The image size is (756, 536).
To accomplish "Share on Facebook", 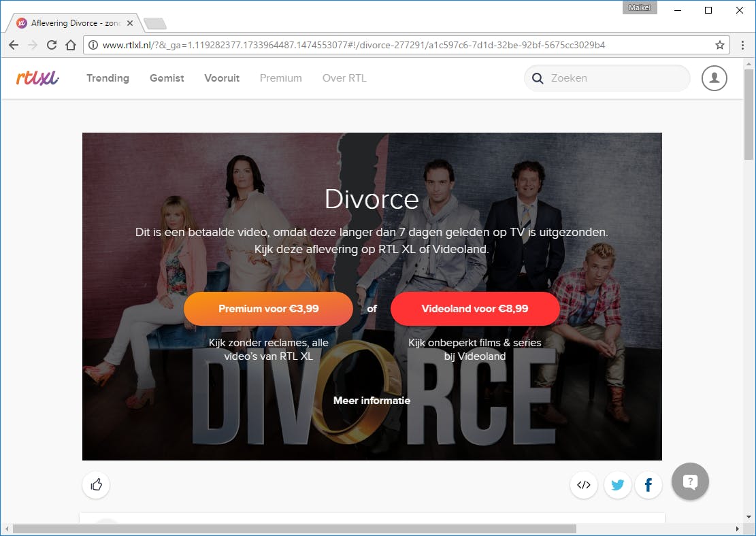I will [648, 484].
